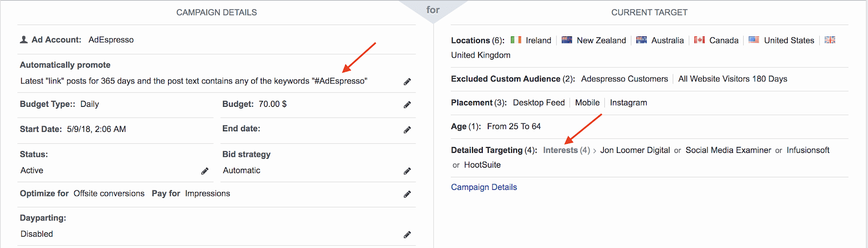Click the Detailed Targeting (4) label
Image resolution: width=868 pixels, height=248 pixels.
click(x=494, y=150)
